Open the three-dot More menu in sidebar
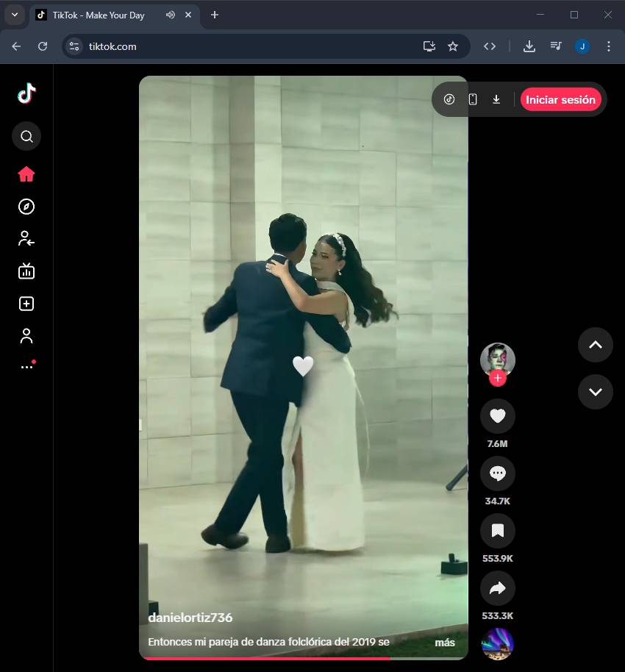The height and width of the screenshot is (672, 625). click(x=26, y=366)
